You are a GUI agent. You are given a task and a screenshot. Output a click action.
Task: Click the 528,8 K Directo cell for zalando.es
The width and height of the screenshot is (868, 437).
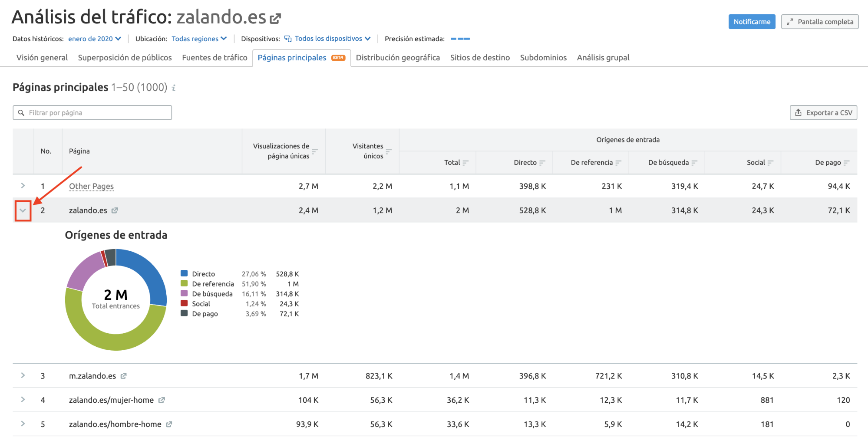(x=533, y=210)
